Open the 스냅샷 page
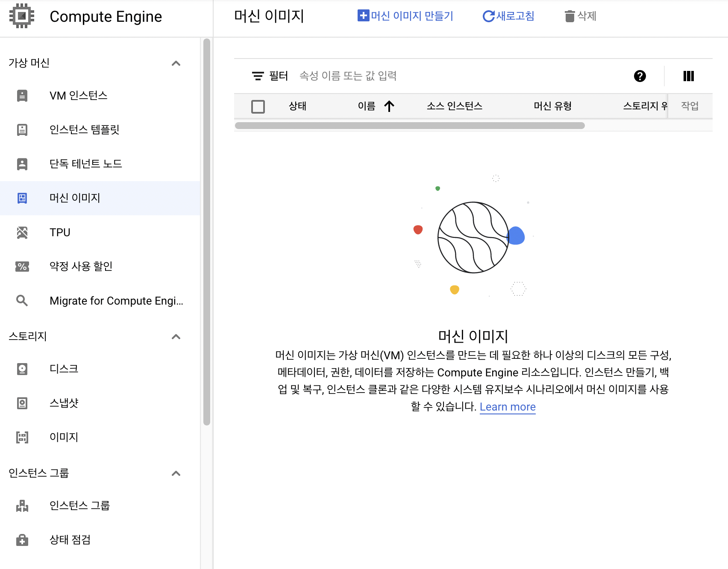The image size is (728, 569). click(x=100, y=403)
